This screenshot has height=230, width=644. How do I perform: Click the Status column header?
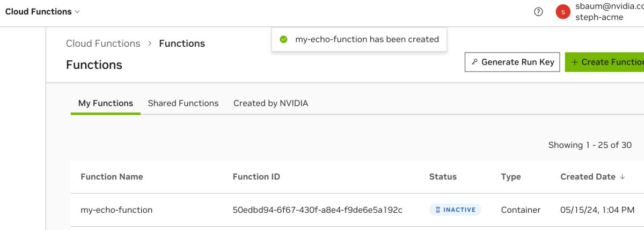[443, 177]
